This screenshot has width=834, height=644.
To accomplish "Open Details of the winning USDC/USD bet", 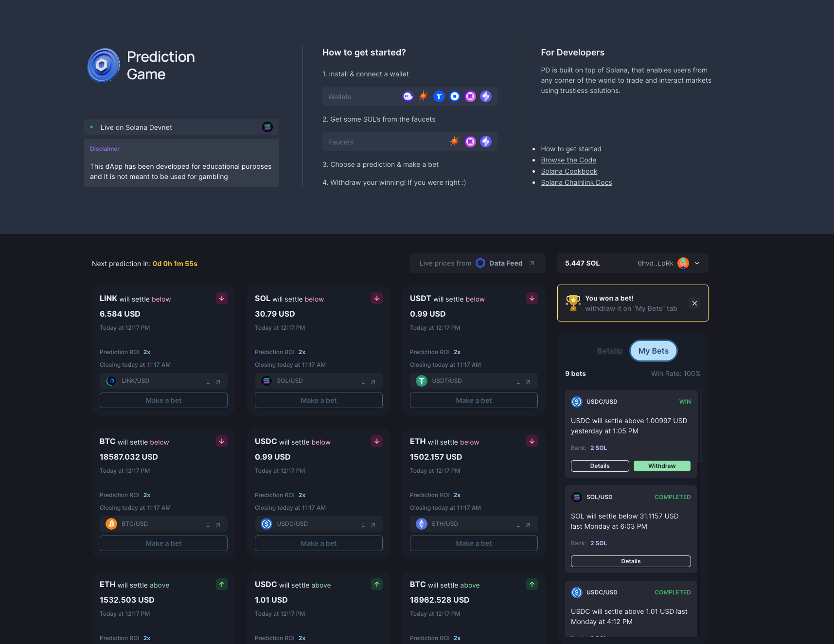I will (x=600, y=466).
